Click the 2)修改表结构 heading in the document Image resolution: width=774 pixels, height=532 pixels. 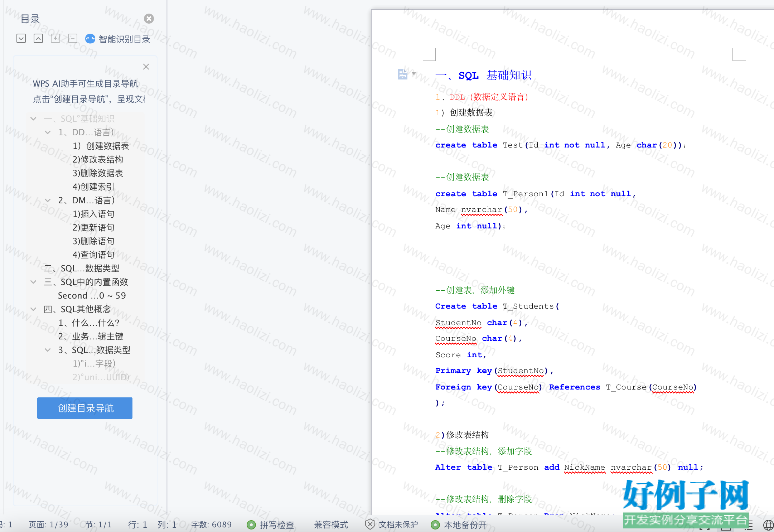[462, 435]
